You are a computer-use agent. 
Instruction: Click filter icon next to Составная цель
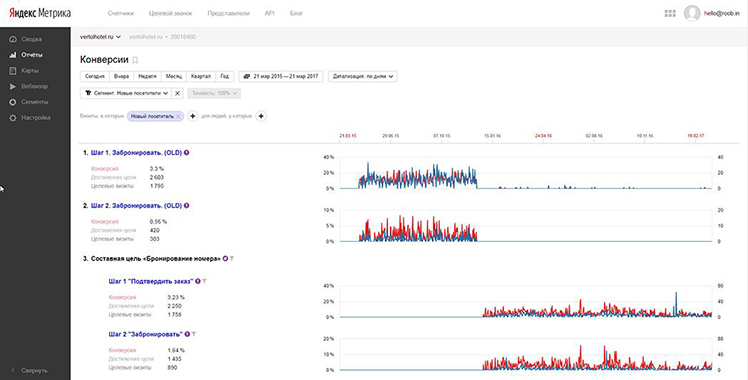pyautogui.click(x=232, y=259)
